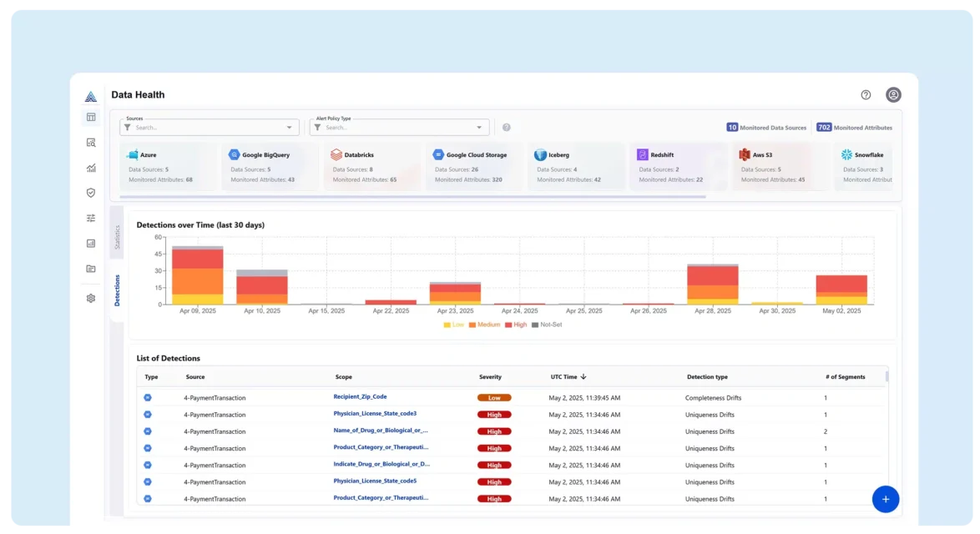Select the Databricks data source card
The height and width of the screenshot is (534, 980).
click(x=370, y=166)
